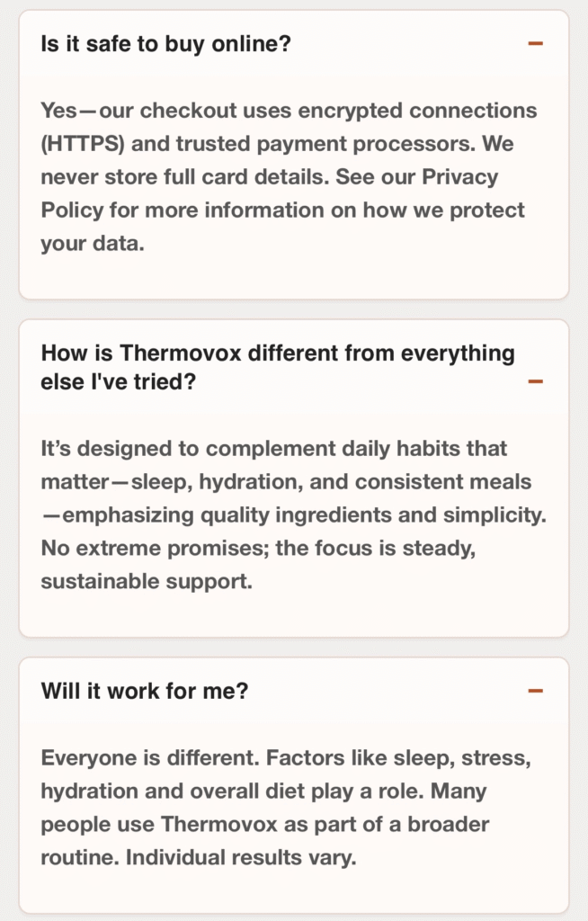Toggle the "Is it safe to buy online?" heading
588x921 pixels.
pos(166,43)
